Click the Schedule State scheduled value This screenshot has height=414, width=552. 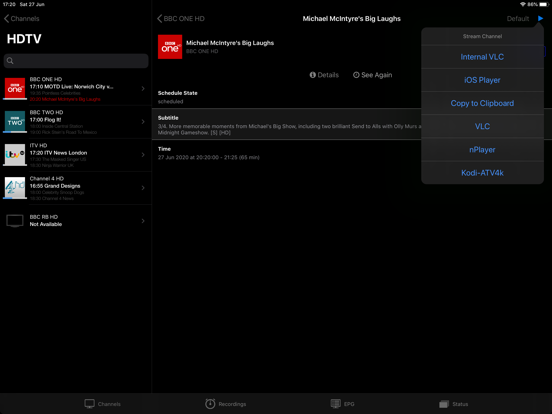coord(170,101)
